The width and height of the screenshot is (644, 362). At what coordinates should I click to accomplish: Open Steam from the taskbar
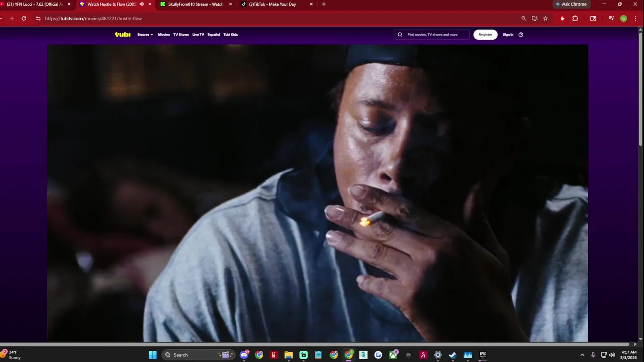(453, 355)
